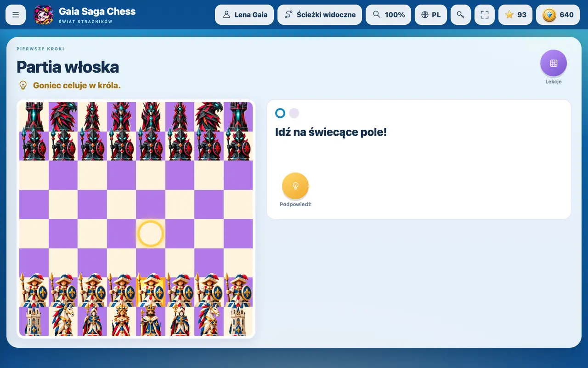Click the 'Świat Strażników' subtitle

(x=86, y=22)
